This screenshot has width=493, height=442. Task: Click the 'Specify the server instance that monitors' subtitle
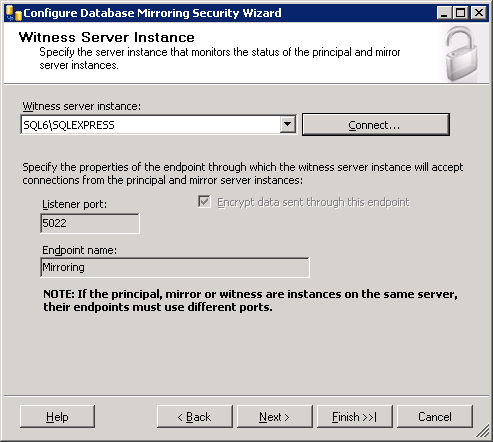[220, 58]
